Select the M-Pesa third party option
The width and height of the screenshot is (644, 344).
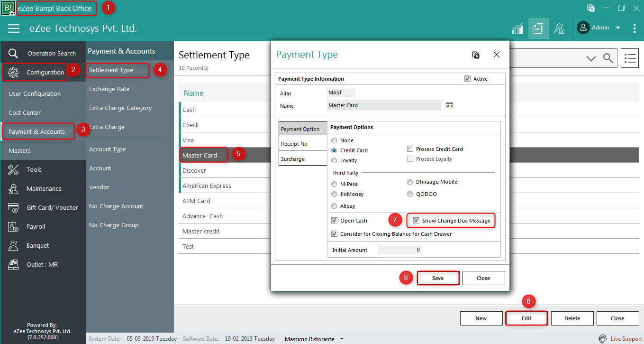tap(335, 184)
